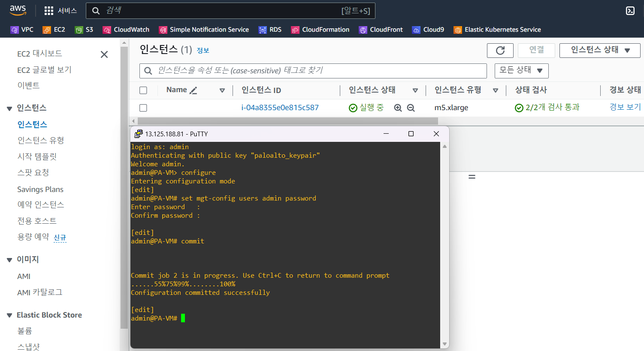Viewport: 644px width, 351px height.
Task: Open AMI in sidebar
Action: [x=24, y=276]
